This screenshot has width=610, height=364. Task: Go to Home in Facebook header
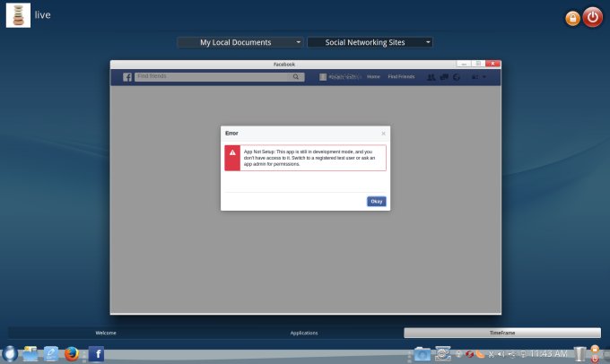tap(373, 76)
